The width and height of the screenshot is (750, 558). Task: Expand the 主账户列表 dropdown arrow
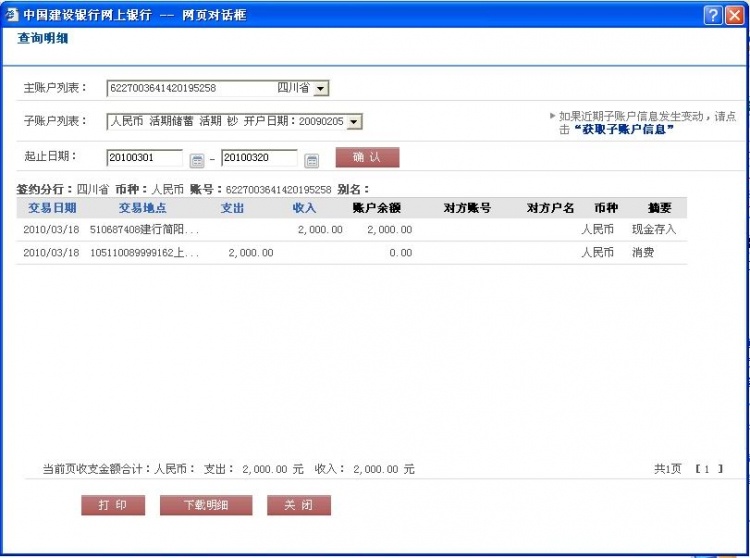click(321, 88)
